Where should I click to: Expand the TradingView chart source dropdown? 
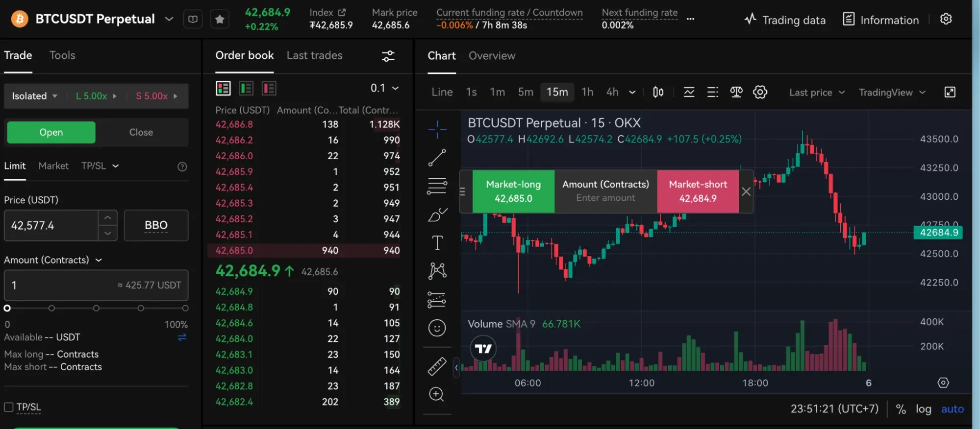pos(892,93)
